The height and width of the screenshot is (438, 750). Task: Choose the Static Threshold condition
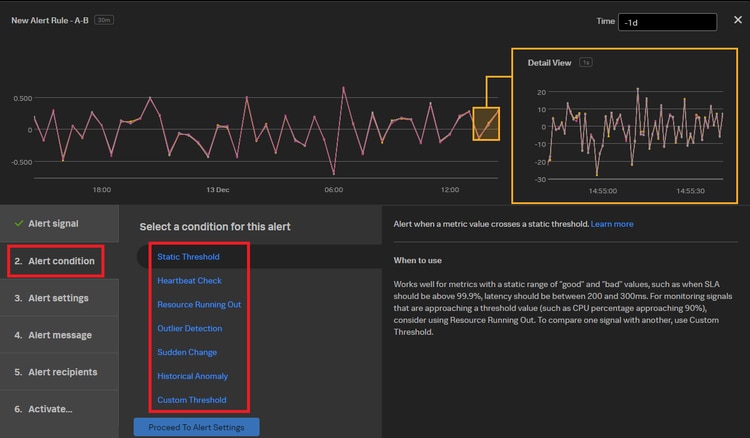point(188,257)
